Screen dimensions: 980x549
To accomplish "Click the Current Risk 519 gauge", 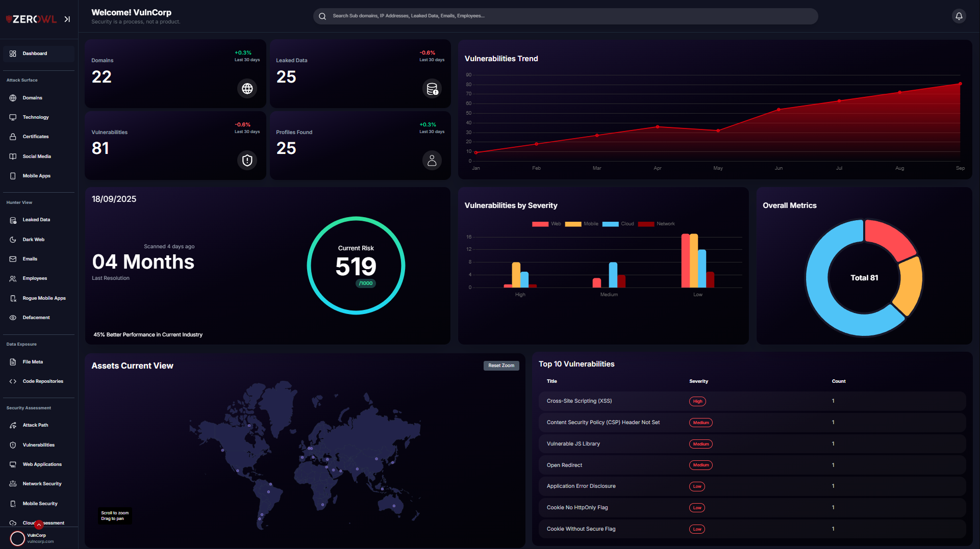I will click(x=356, y=266).
